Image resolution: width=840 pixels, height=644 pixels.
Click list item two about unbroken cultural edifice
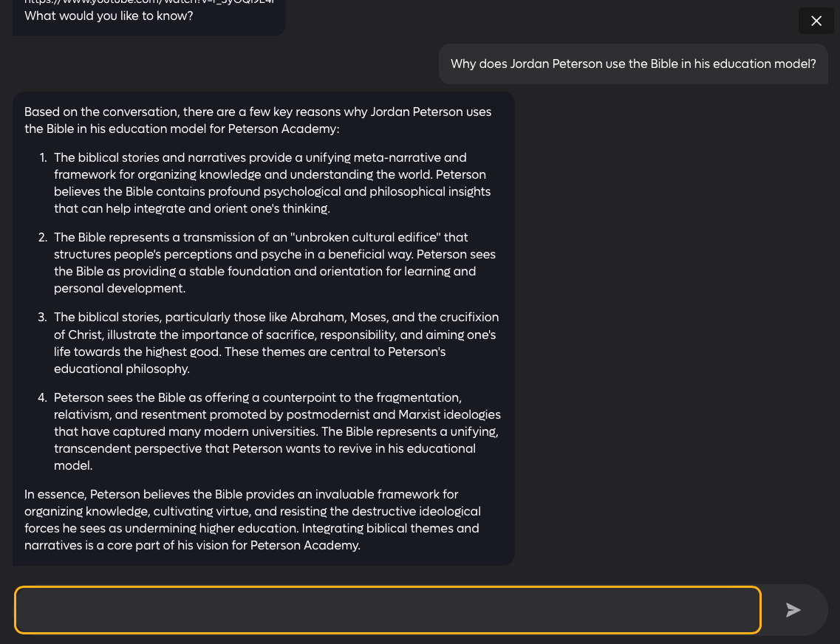coord(274,263)
